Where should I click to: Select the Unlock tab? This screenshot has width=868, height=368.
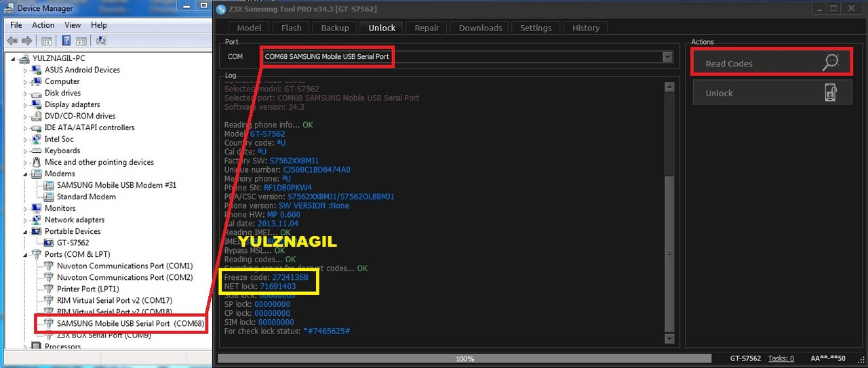point(381,28)
